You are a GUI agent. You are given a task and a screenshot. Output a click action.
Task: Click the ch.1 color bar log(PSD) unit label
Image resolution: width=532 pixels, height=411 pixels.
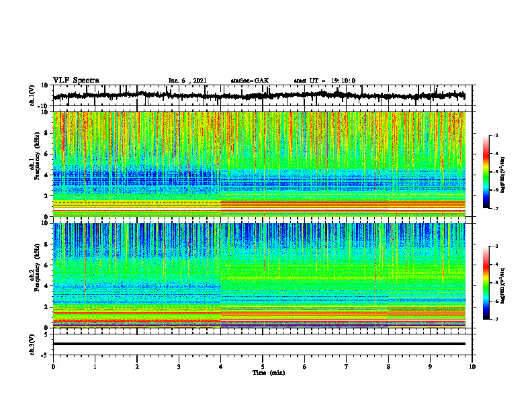[503, 175]
